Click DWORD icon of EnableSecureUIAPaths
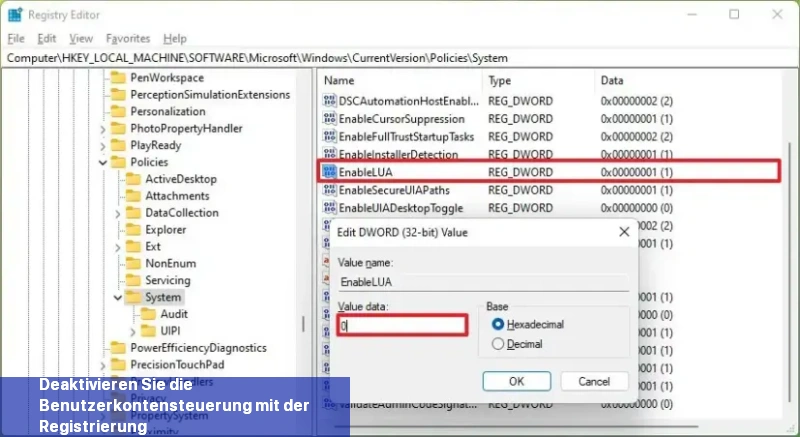This screenshot has width=800, height=437. [x=330, y=190]
